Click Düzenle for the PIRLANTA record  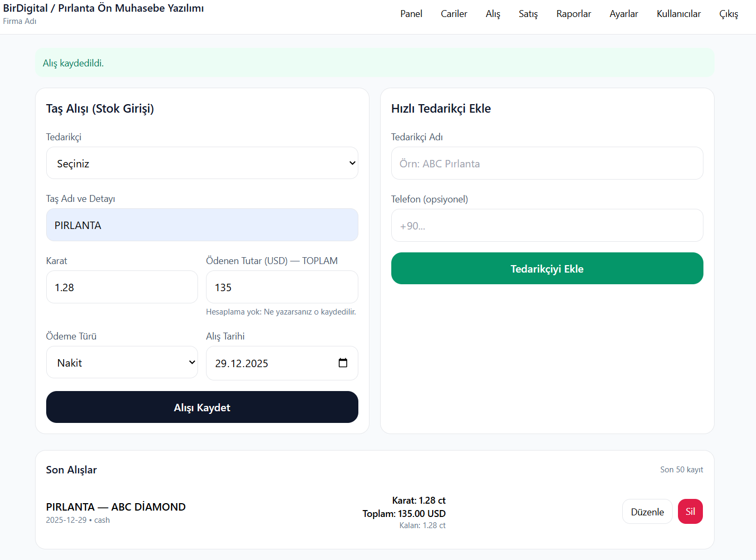[647, 512]
